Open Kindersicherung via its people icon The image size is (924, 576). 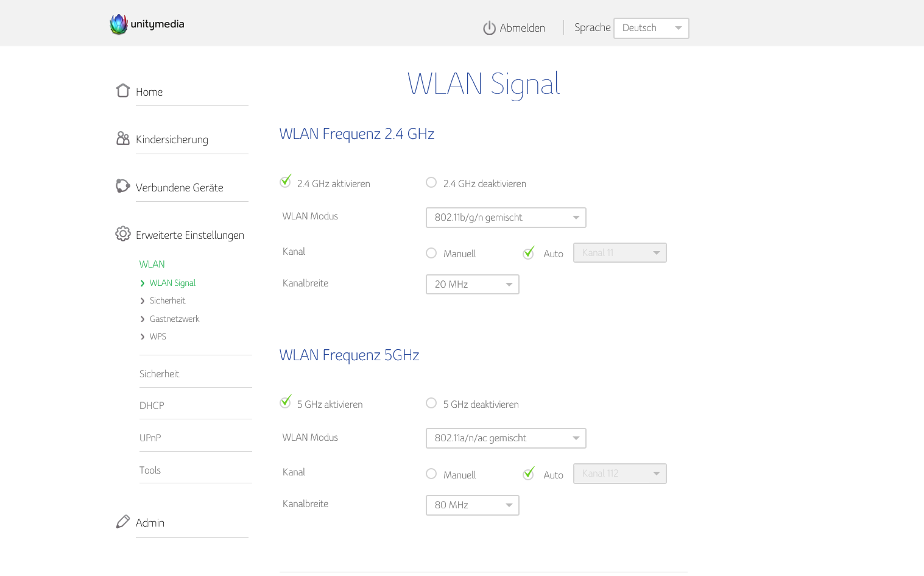(123, 138)
